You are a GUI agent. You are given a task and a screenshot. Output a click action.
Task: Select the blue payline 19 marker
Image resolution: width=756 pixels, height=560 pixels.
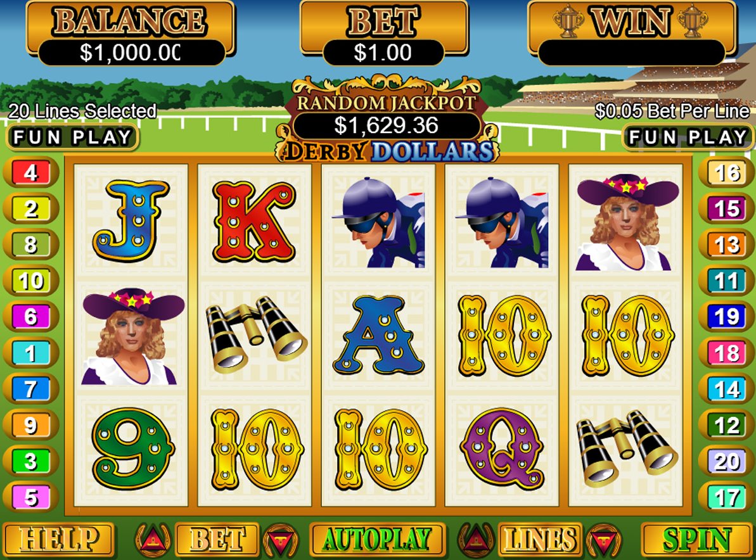point(727,317)
